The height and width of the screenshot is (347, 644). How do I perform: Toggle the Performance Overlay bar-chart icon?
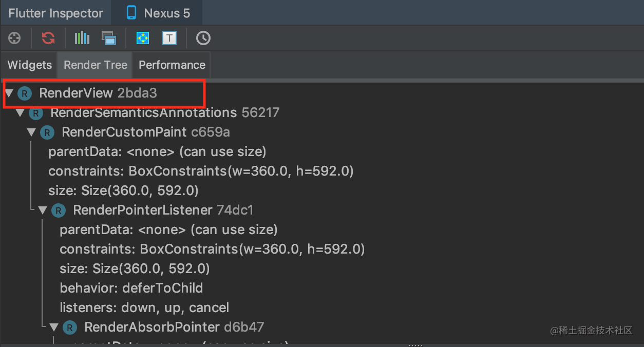point(82,38)
